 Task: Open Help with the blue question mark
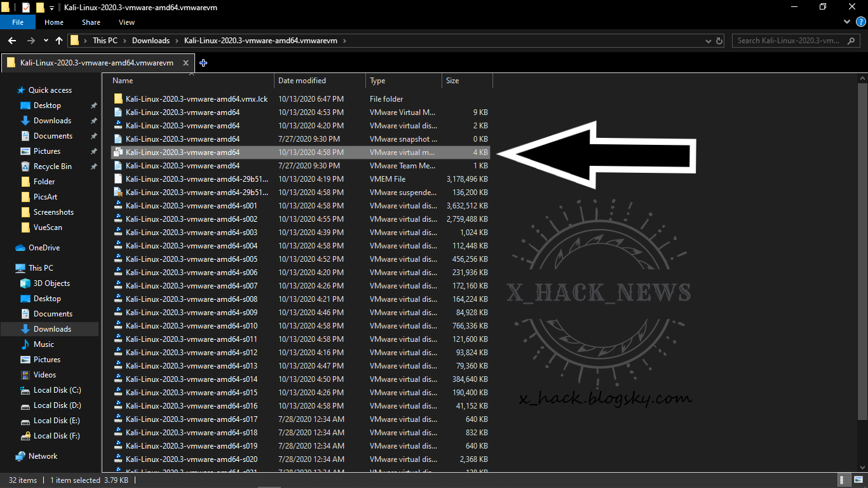tap(860, 22)
